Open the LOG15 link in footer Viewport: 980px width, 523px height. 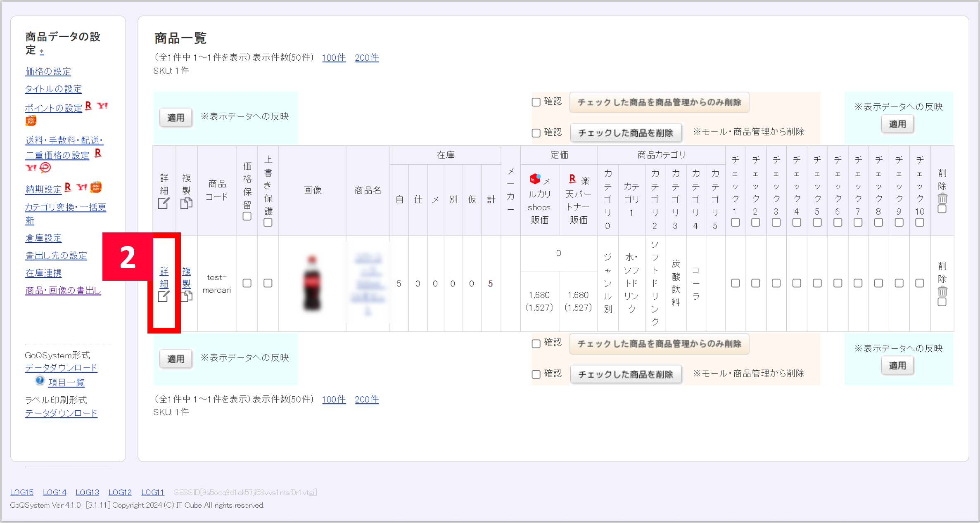click(22, 492)
